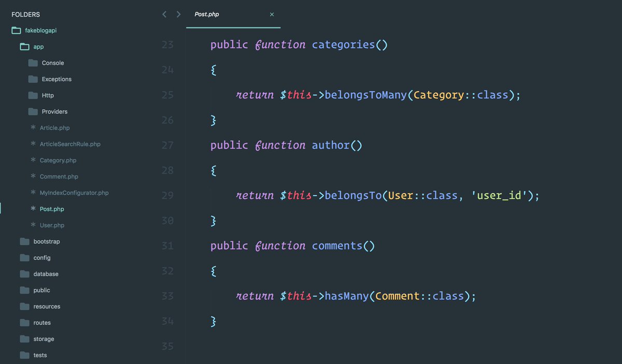Click User::class argument on line 29
622x364 pixels.
click(423, 195)
